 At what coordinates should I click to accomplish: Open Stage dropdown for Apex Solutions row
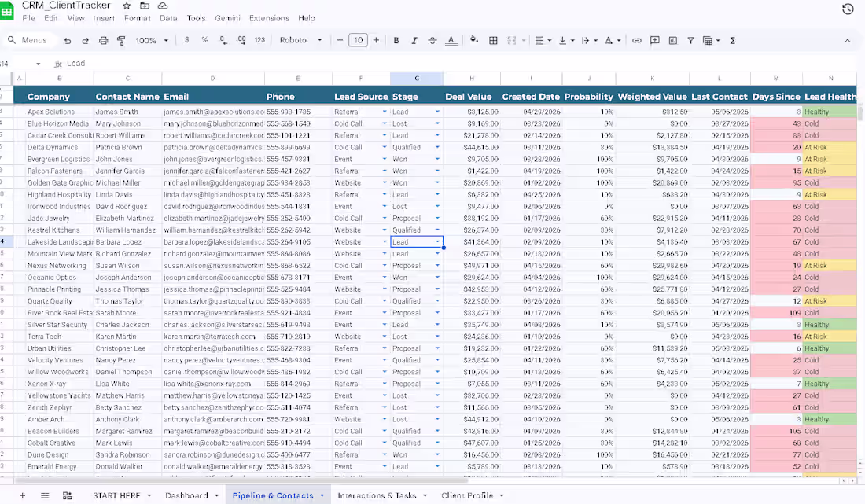pyautogui.click(x=437, y=112)
